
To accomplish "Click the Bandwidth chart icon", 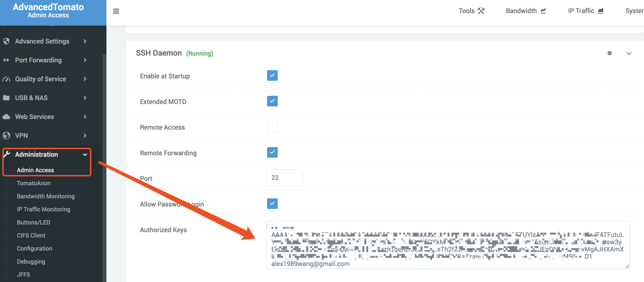I will tap(543, 11).
